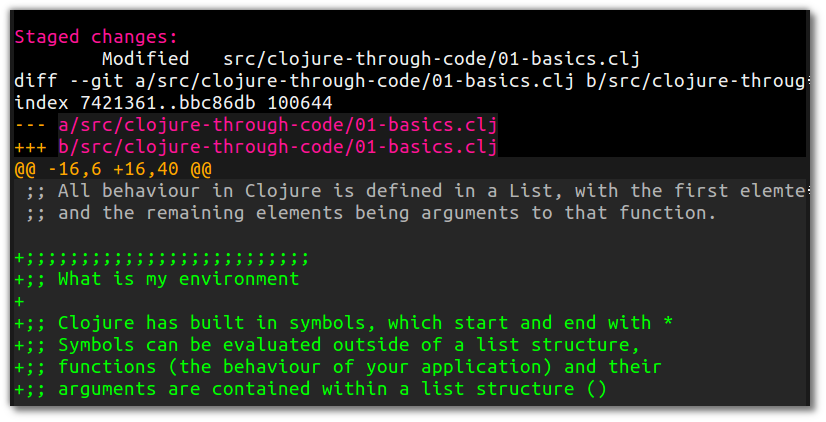Click the index 7421361..bbc86db line
Viewport: 826px width, 422px height.
click(173, 102)
